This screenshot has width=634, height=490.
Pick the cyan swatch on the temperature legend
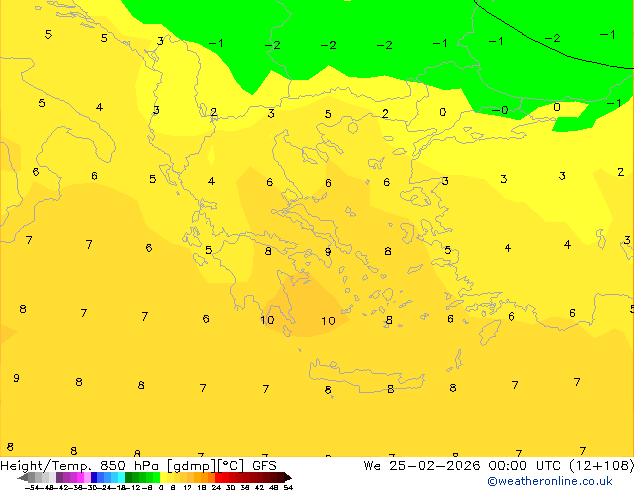pos(122,477)
